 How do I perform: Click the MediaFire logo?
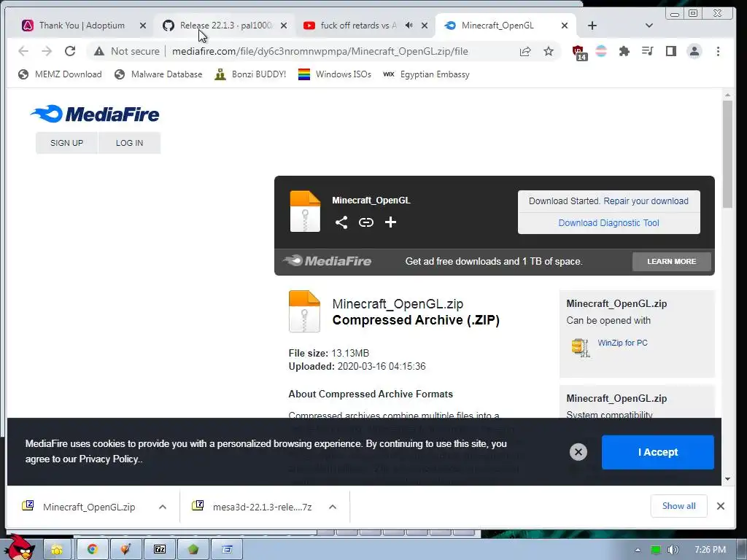click(x=95, y=114)
